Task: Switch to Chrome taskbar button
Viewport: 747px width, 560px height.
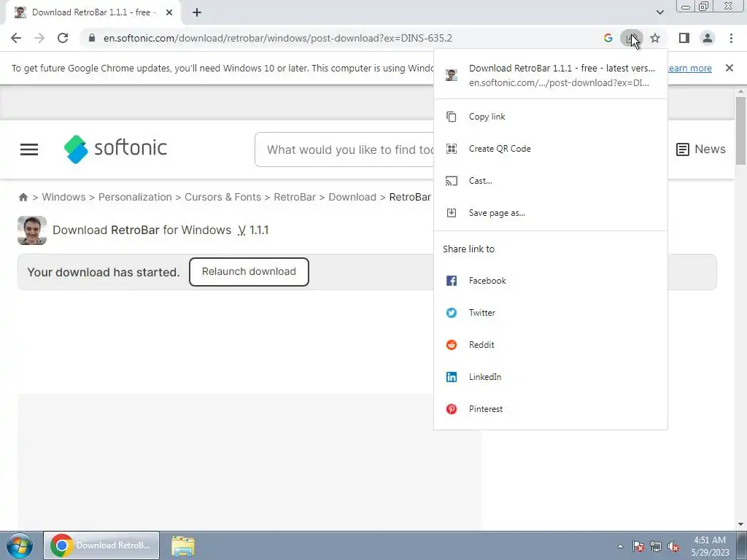Action: point(101,545)
